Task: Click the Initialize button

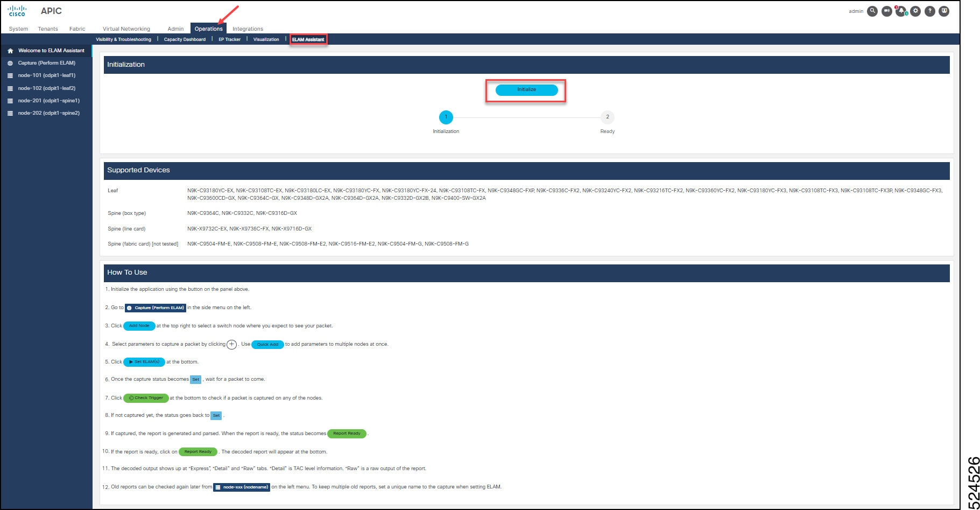Action: tap(526, 90)
